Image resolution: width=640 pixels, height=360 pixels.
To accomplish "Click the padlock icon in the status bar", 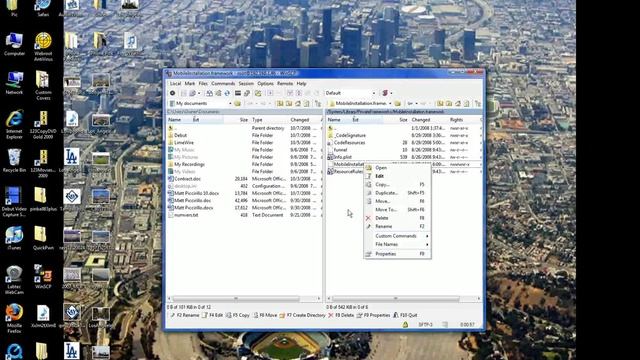I will (x=405, y=324).
